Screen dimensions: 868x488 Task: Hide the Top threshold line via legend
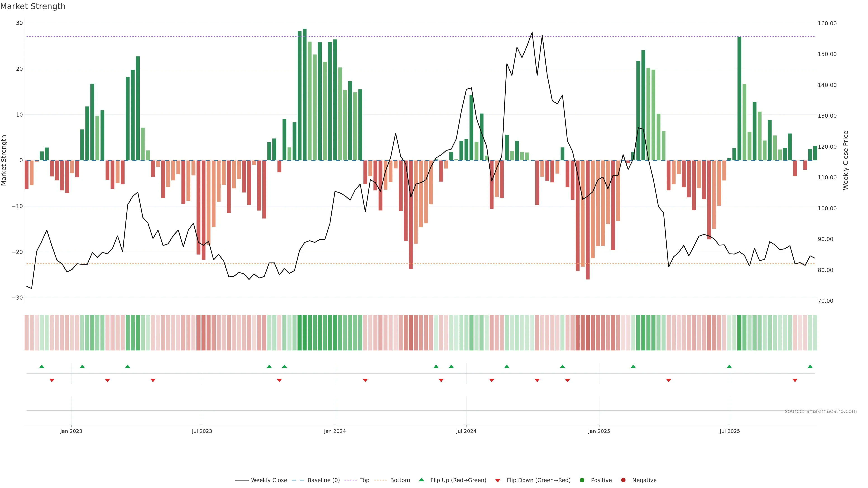click(365, 480)
